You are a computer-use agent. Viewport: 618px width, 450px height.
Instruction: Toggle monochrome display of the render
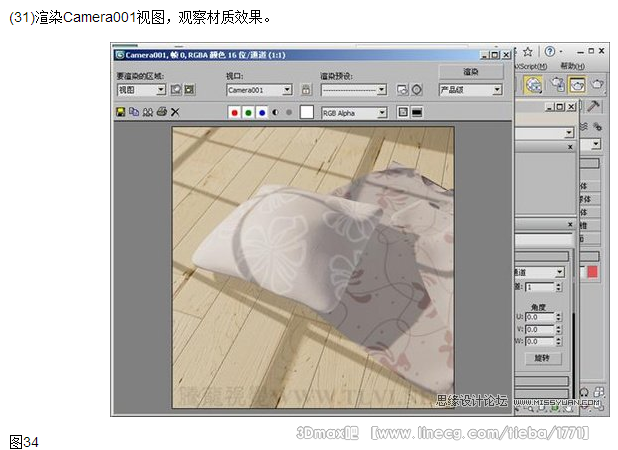tap(289, 113)
